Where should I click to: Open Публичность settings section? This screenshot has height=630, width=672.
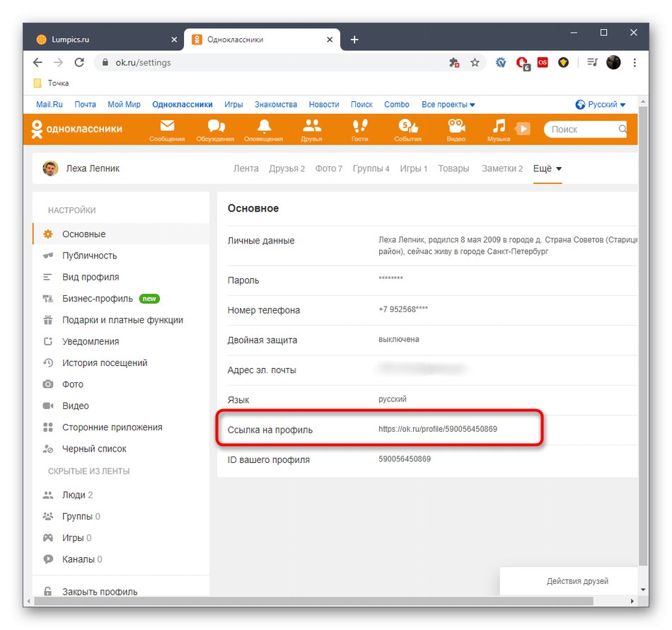click(121, 256)
